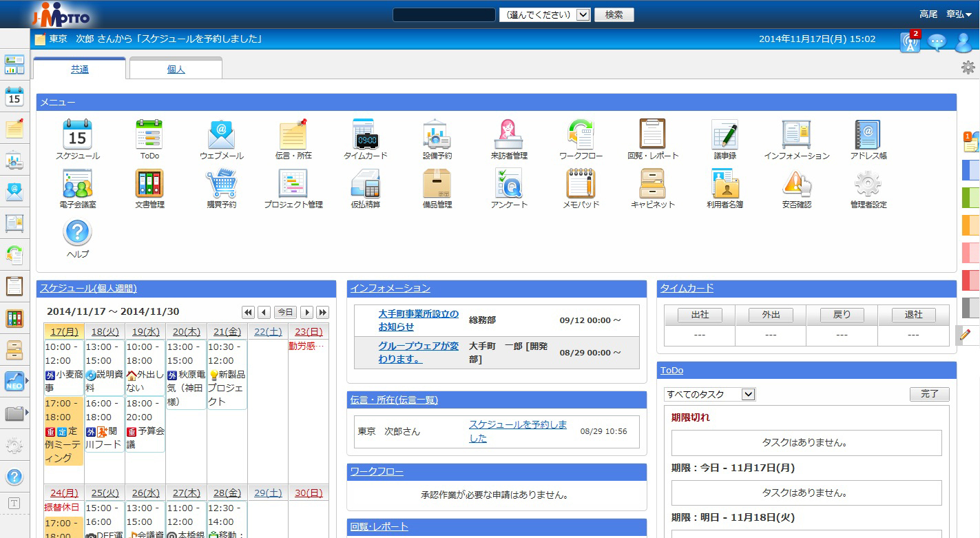Switch to the 個人 tab
Image resolution: width=980 pixels, height=538 pixels.
click(176, 70)
